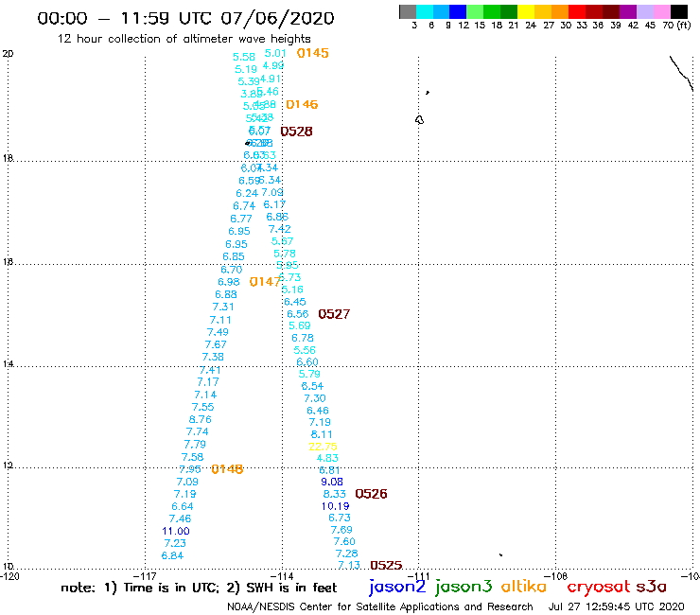The image size is (700, 615).
Task: Click the date range title at top
Action: click(185, 18)
